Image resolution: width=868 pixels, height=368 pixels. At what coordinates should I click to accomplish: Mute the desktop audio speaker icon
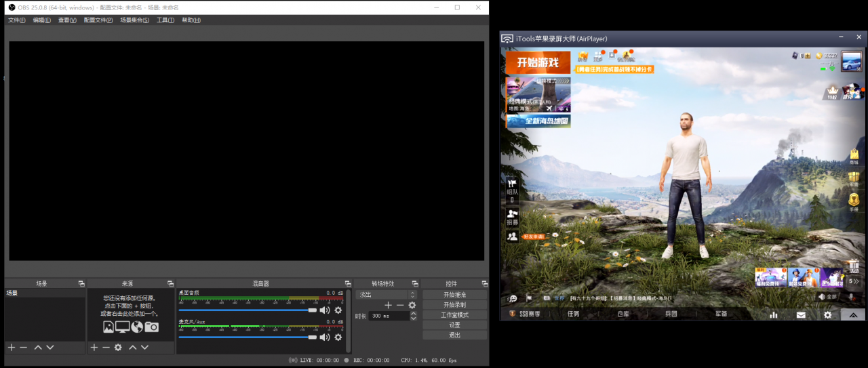click(325, 310)
